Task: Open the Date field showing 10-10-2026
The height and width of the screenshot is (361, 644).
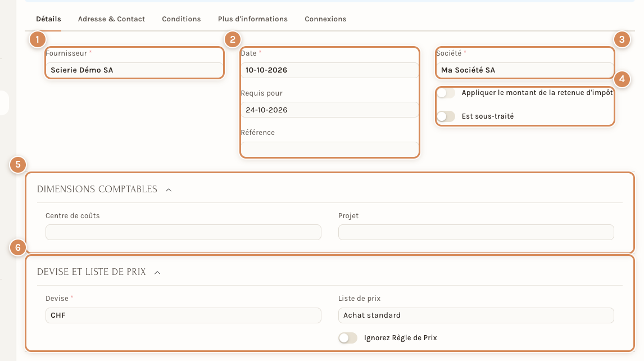Action: tap(329, 70)
